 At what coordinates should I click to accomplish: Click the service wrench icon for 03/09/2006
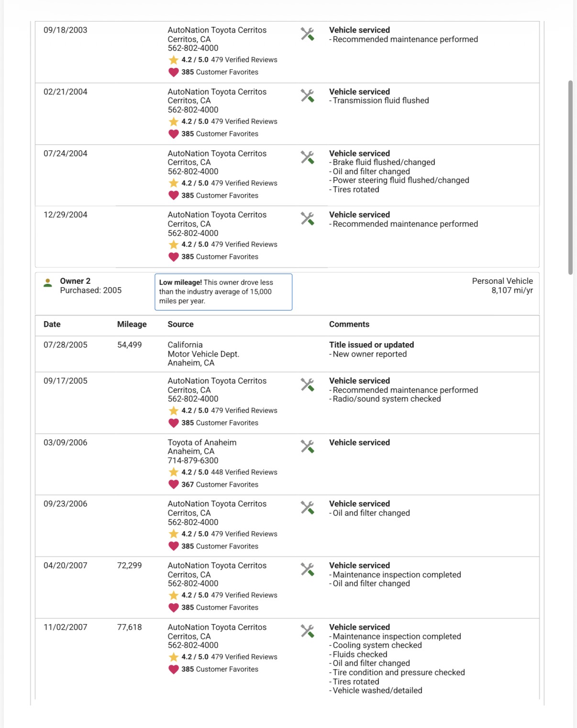pyautogui.click(x=307, y=447)
